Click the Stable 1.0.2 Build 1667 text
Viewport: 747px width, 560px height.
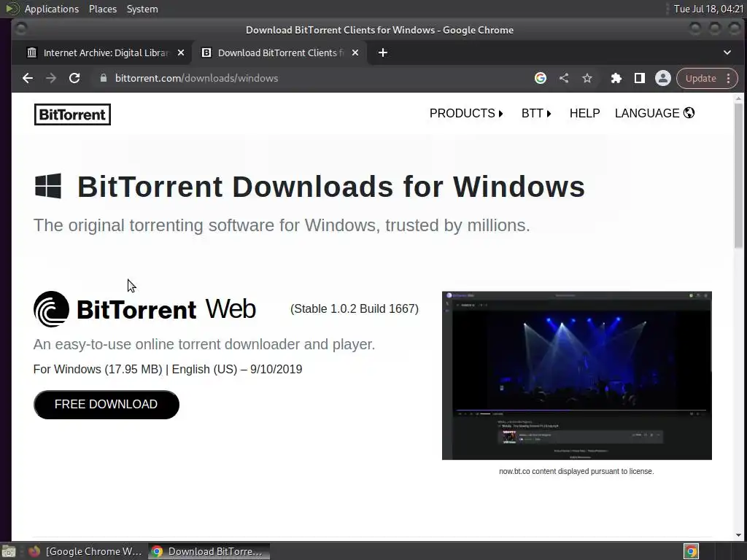coord(355,308)
